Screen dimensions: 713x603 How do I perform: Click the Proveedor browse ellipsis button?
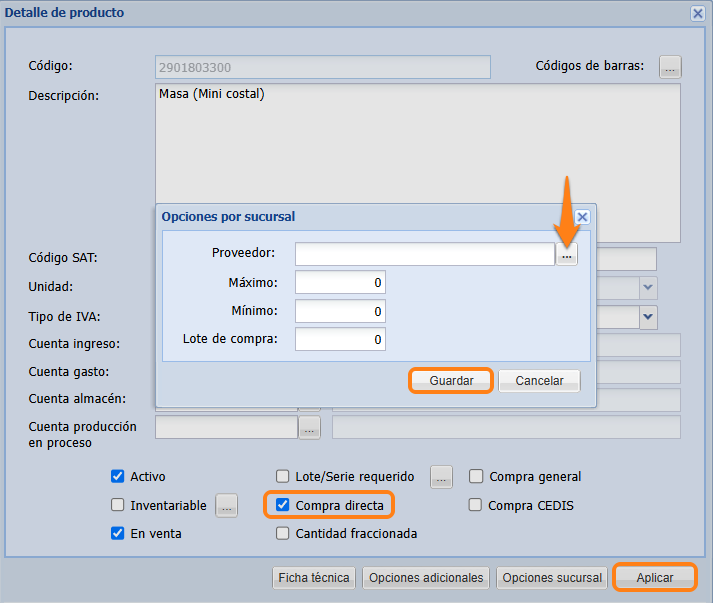click(567, 255)
